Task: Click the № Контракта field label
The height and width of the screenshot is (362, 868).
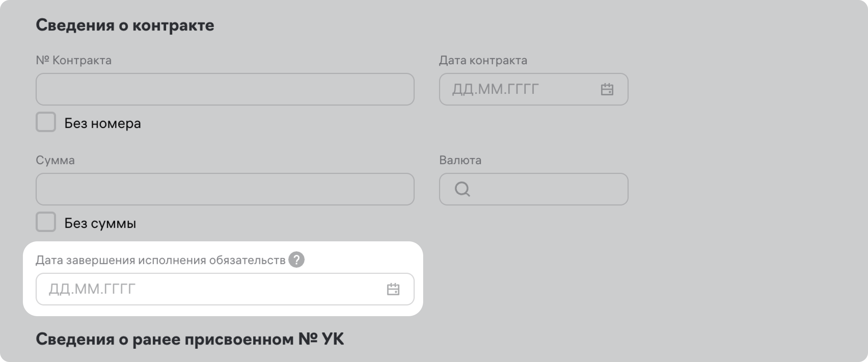Action: [74, 60]
